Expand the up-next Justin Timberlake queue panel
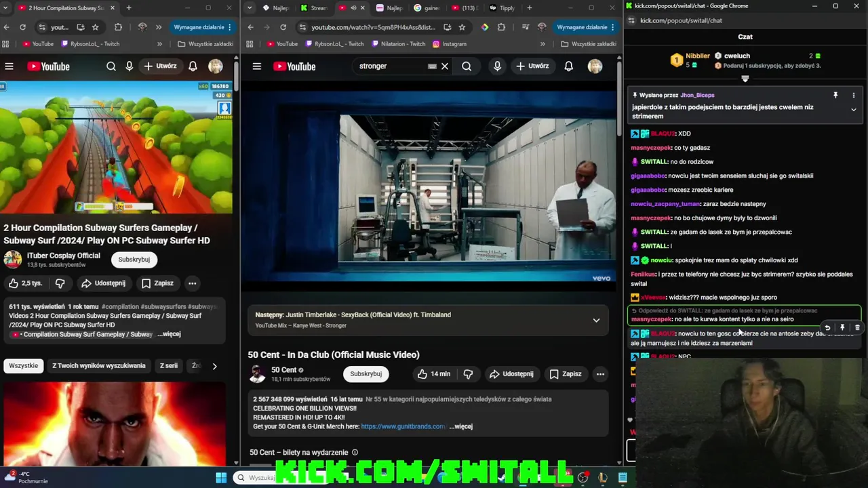This screenshot has width=868, height=488. [x=596, y=320]
